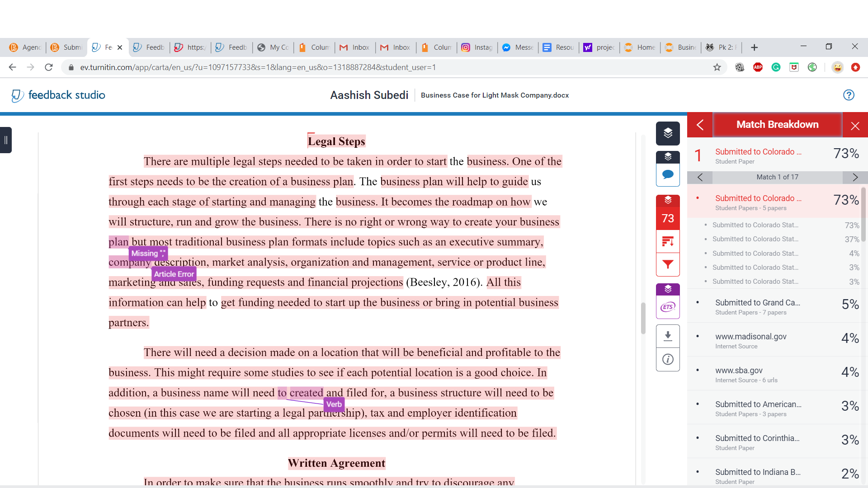The image size is (868, 488).
Task: Expand www.sba.gov 6 urls source
Action: click(x=774, y=374)
